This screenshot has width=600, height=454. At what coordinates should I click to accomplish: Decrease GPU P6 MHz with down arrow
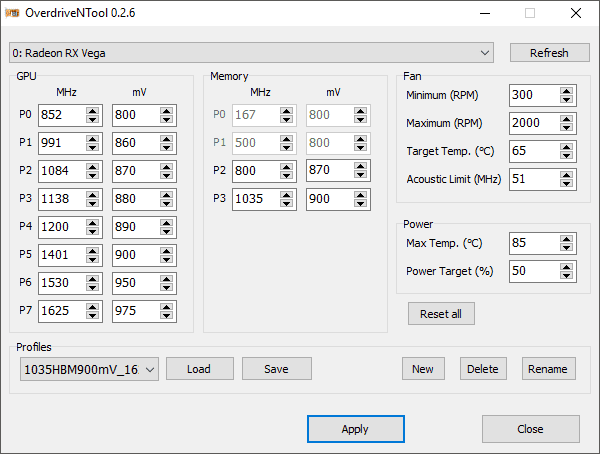92,287
